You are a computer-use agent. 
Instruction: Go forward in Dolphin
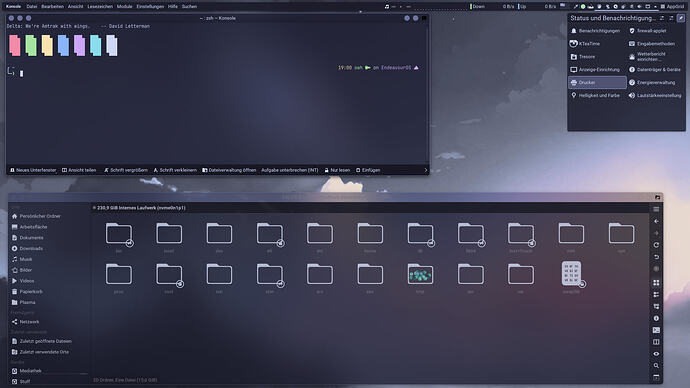pyautogui.click(x=656, y=233)
